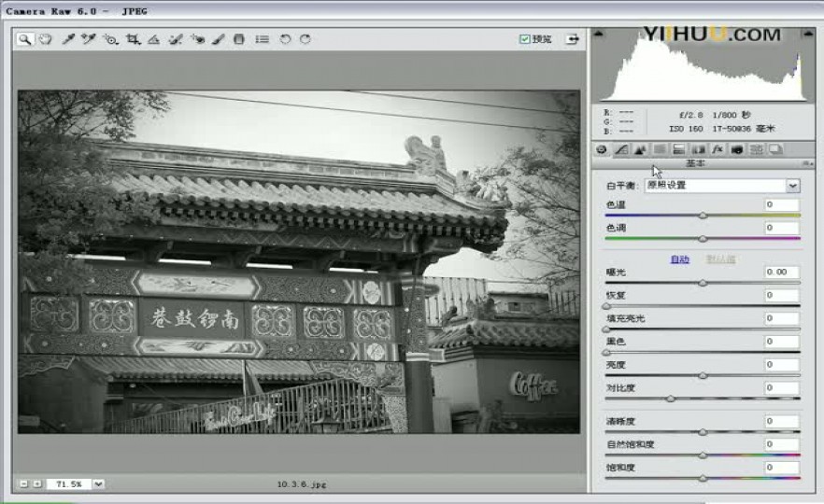This screenshot has height=504, width=824.
Task: Click the 色调 value field
Action: 781,228
